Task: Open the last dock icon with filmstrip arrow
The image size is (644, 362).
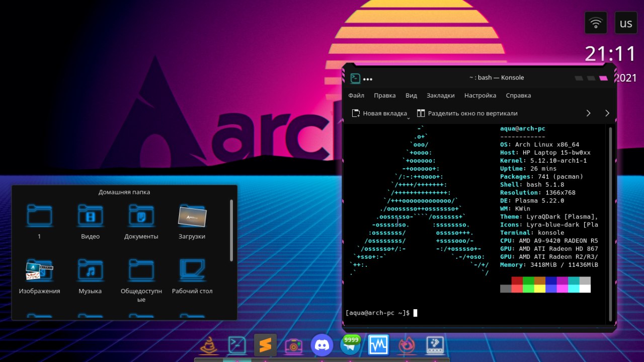Action: pos(434,345)
